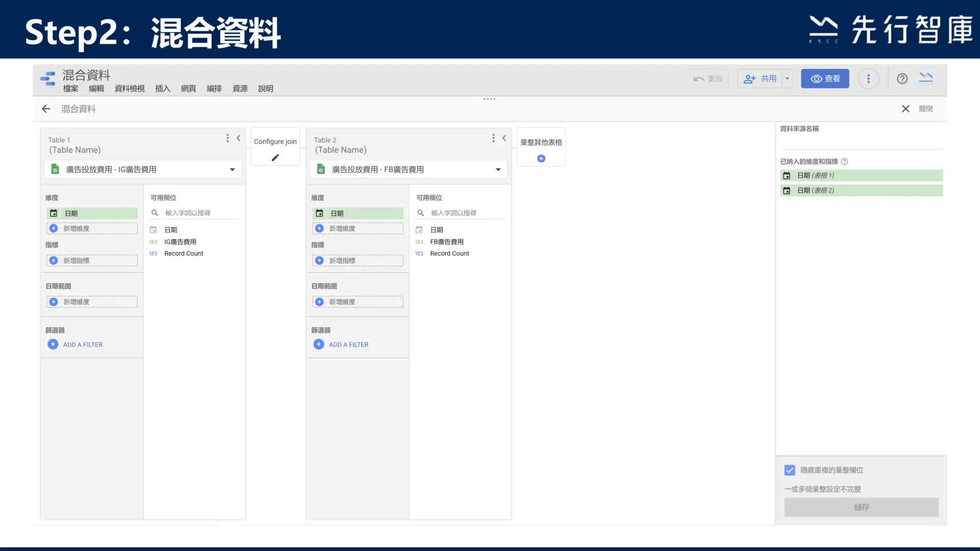980x551 pixels.
Task: Click the account logo icon at top right
Action: (926, 79)
